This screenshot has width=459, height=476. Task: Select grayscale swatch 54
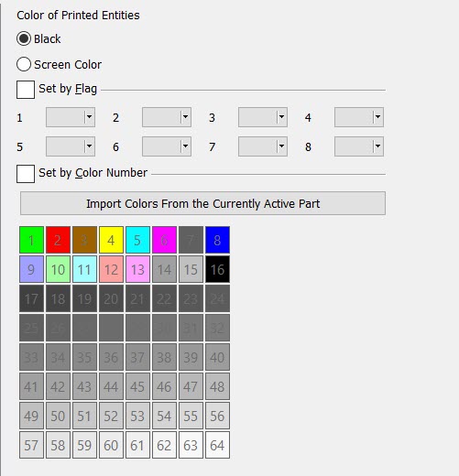(164, 416)
